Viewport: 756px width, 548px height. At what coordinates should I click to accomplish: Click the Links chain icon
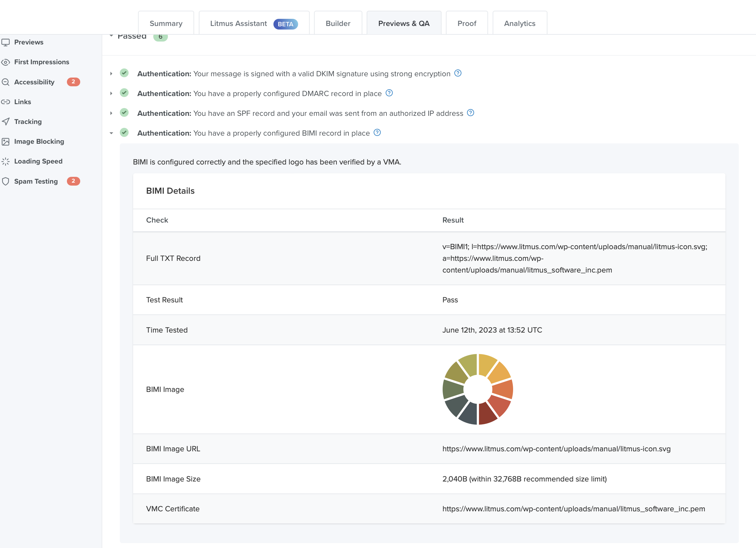pos(6,102)
